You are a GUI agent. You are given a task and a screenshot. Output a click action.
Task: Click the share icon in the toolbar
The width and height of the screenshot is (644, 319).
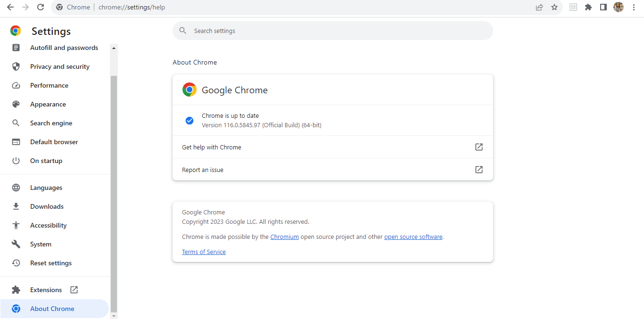539,7
